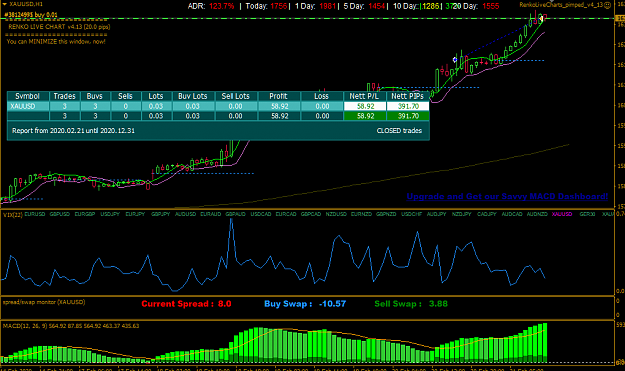This screenshot has height=371, width=625.
Task: Click the 'Nett P/L' column header
Action: [364, 96]
